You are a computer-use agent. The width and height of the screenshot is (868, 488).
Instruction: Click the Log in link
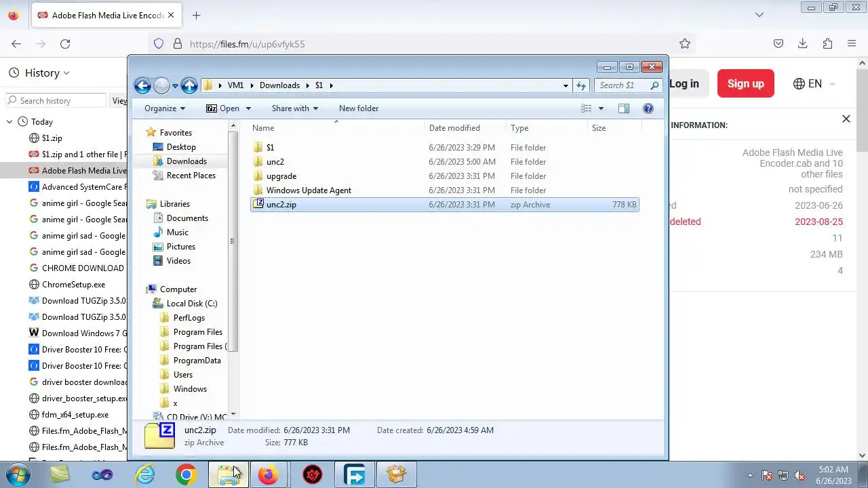(684, 84)
